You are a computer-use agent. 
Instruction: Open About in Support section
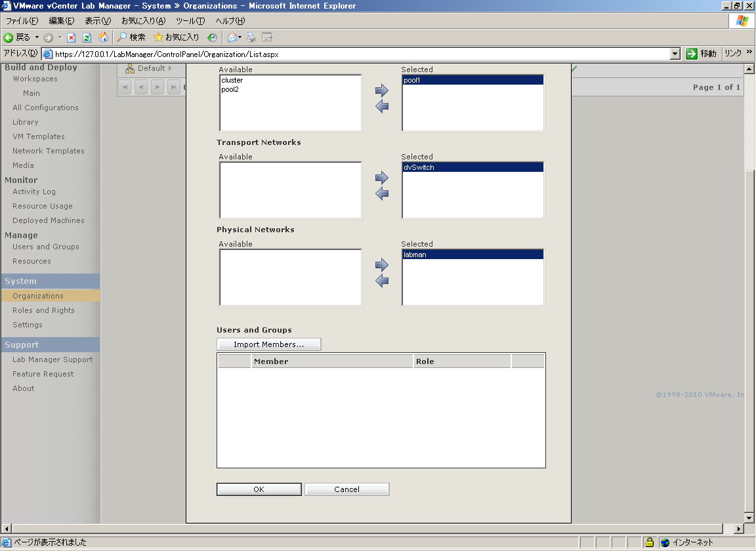tap(23, 388)
